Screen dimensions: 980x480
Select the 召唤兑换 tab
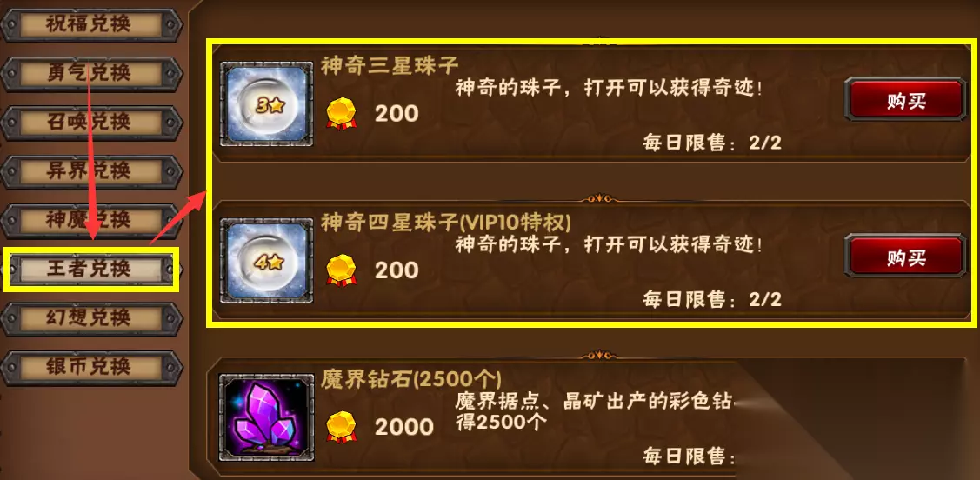(x=91, y=123)
